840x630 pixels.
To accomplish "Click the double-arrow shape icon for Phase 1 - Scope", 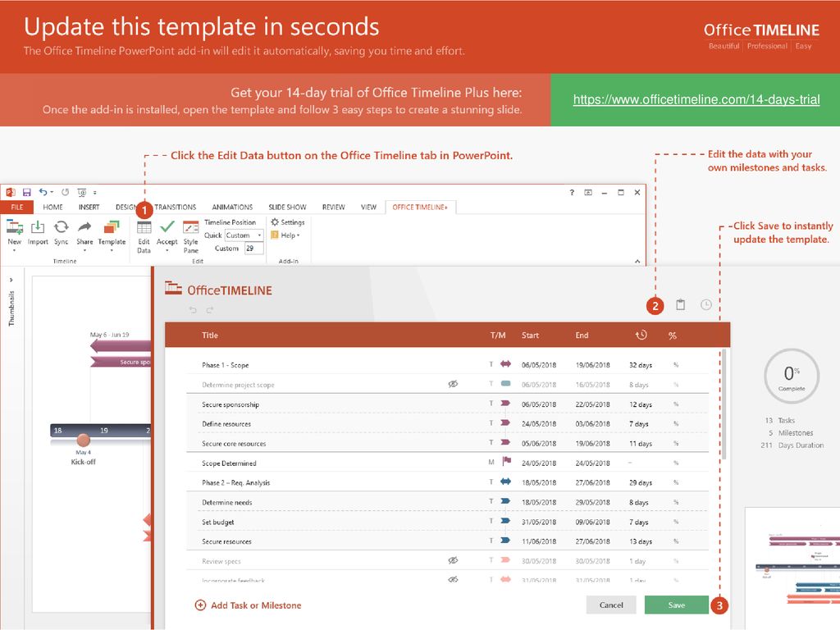I will pyautogui.click(x=505, y=364).
